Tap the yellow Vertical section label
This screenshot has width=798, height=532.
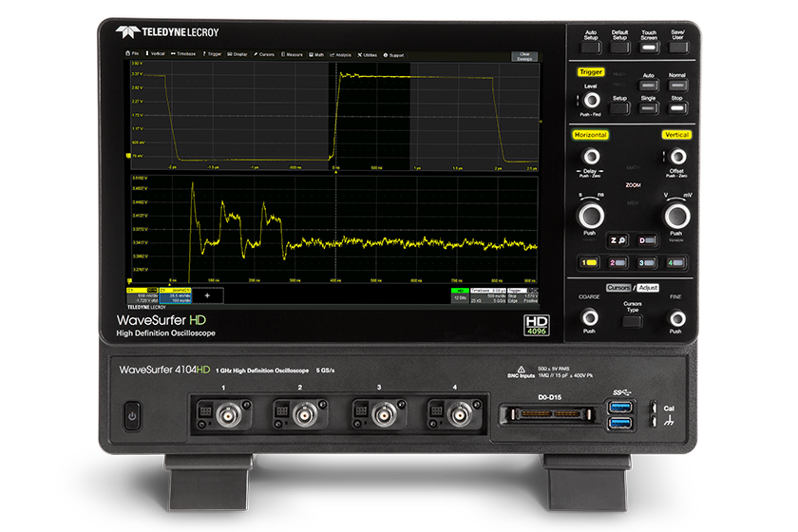tap(676, 135)
